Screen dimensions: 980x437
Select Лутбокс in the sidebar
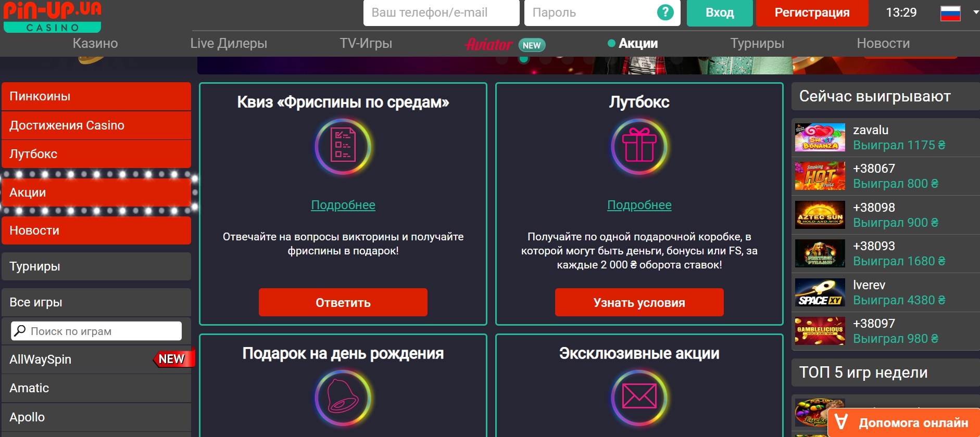(96, 154)
